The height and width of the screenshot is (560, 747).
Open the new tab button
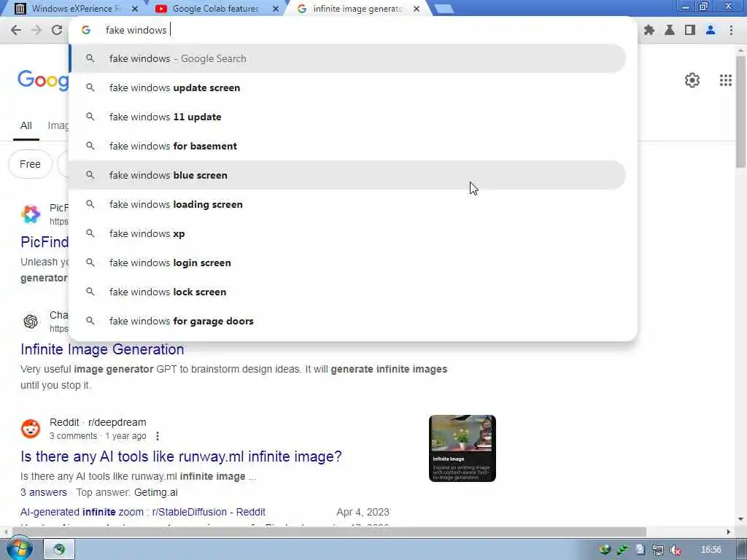coord(444,9)
